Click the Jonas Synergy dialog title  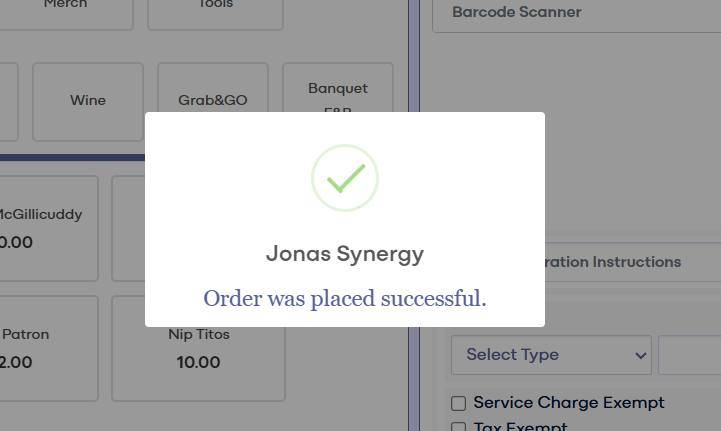pos(345,254)
